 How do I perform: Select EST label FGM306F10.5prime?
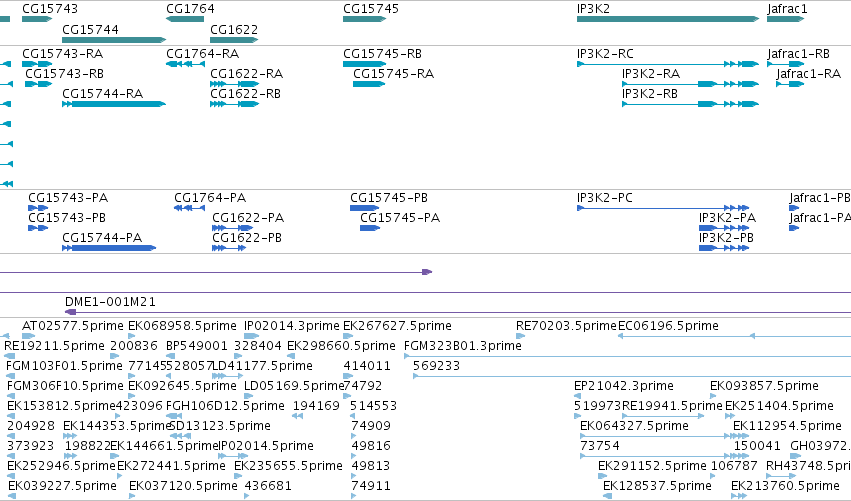[x=66, y=386]
